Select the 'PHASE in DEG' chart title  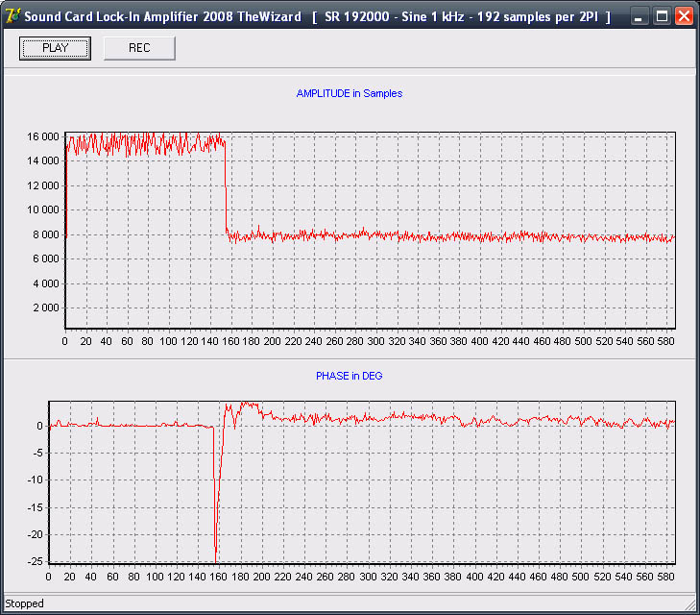click(x=349, y=376)
